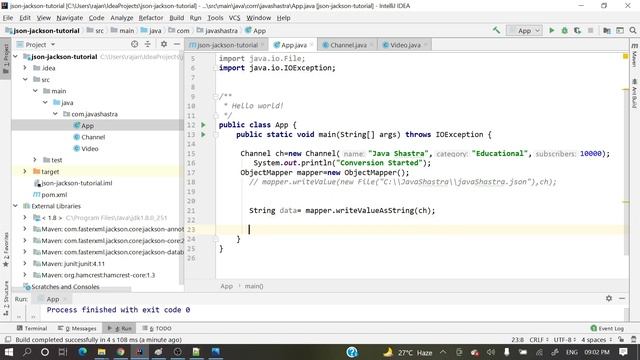Open Chrome from taskbar

pos(120,352)
